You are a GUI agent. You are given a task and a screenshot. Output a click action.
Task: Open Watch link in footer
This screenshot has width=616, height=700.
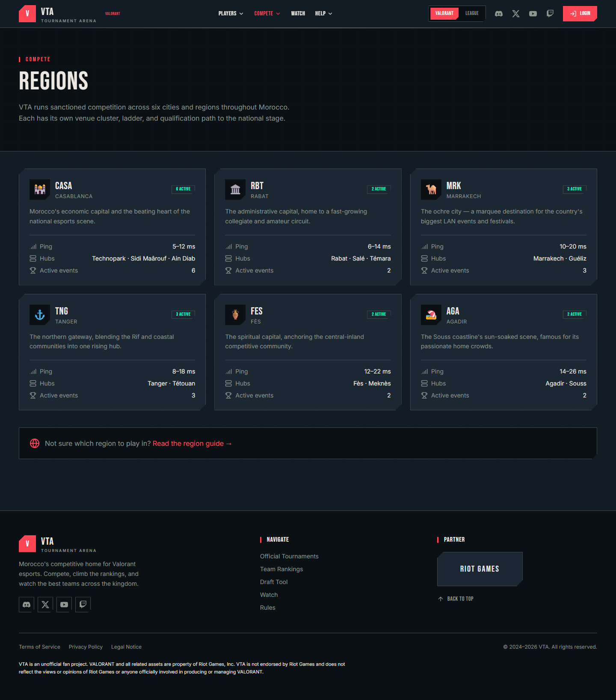[269, 595]
